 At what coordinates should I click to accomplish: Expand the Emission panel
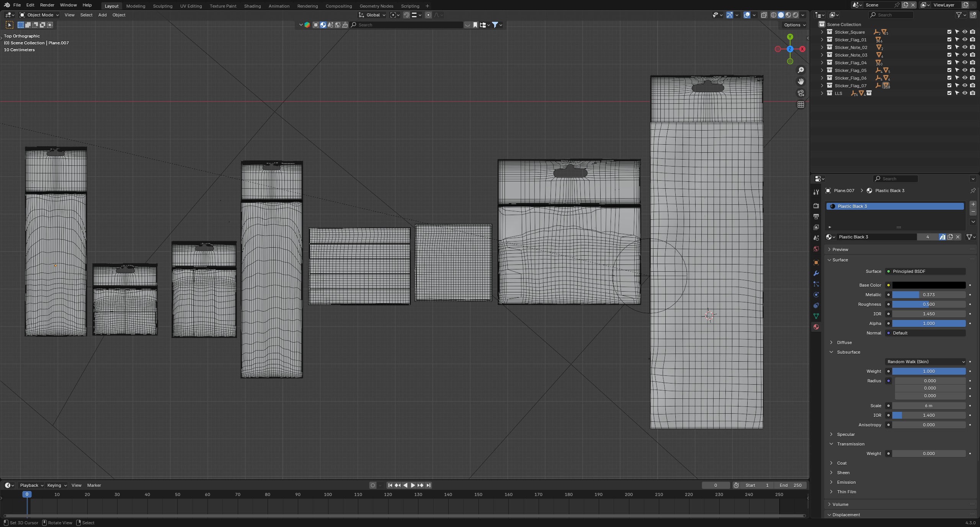tap(846, 482)
